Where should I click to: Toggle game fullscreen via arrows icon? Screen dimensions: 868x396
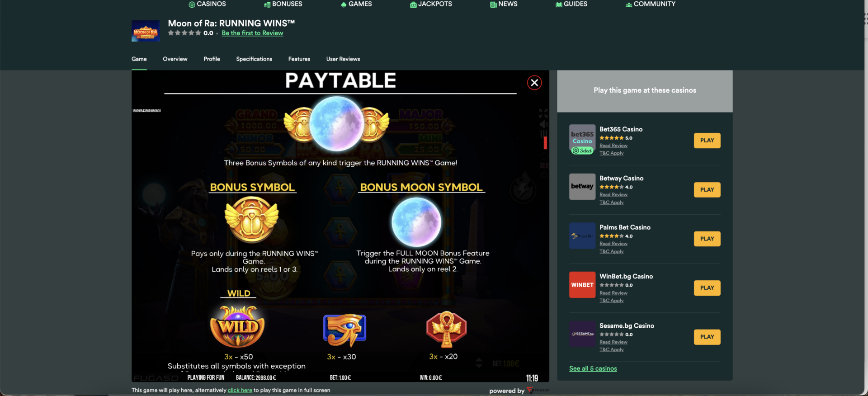(x=543, y=113)
